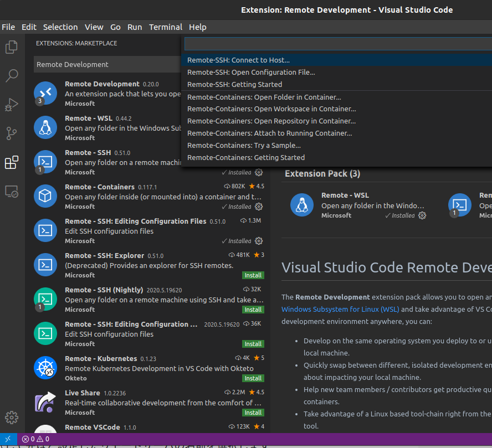Click the Live Share arrow icon
Screen dimensions: 492x448
coord(45,402)
